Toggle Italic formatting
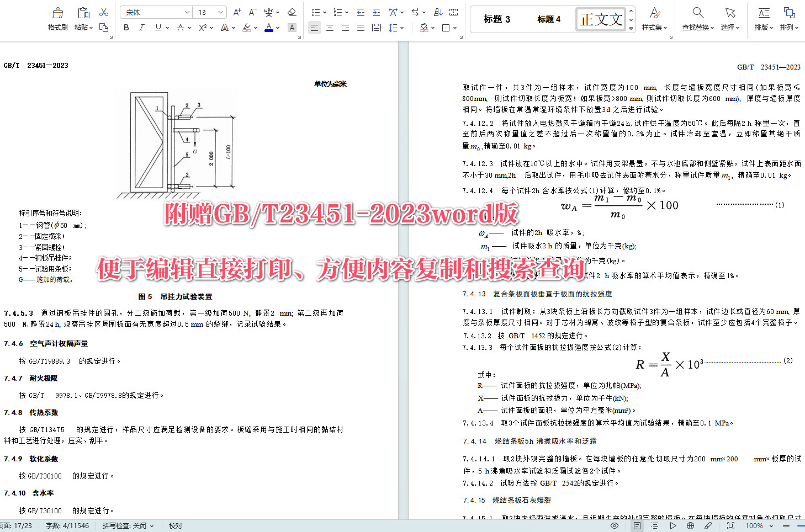The height and width of the screenshot is (532, 805). coord(142,28)
